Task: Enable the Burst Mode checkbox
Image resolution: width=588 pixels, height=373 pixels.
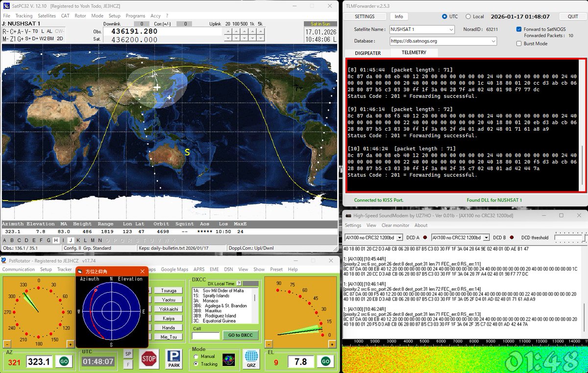Action: [x=519, y=44]
